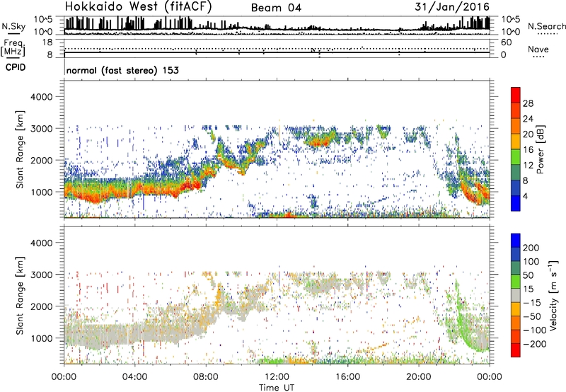Click the "16:00" time axis label
The image size is (566, 392).
[347, 377]
